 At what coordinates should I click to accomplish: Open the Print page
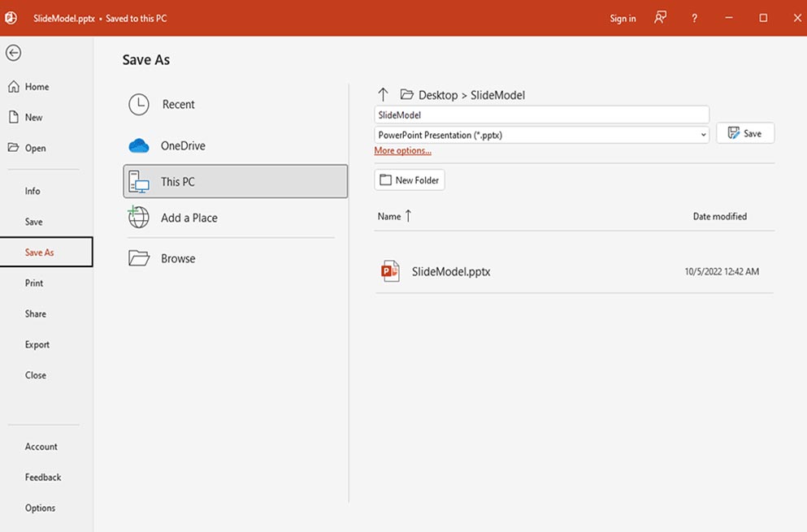(34, 283)
